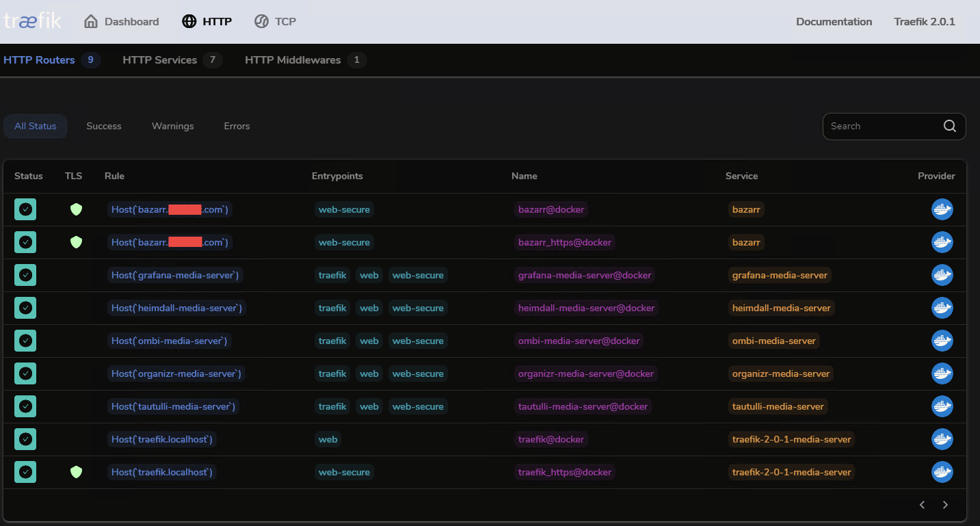Click Docker provider icon for tautulli-media-server
The height and width of the screenshot is (526, 980).
(942, 406)
